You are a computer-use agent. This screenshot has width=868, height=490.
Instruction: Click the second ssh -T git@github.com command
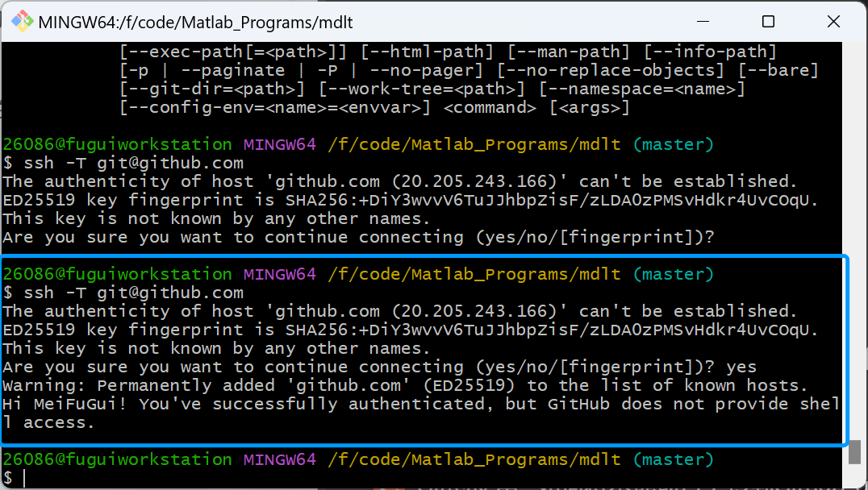tap(133, 293)
